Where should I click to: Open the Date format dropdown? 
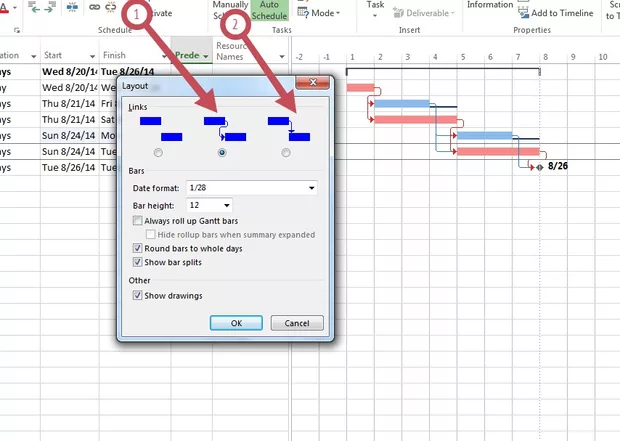[312, 188]
